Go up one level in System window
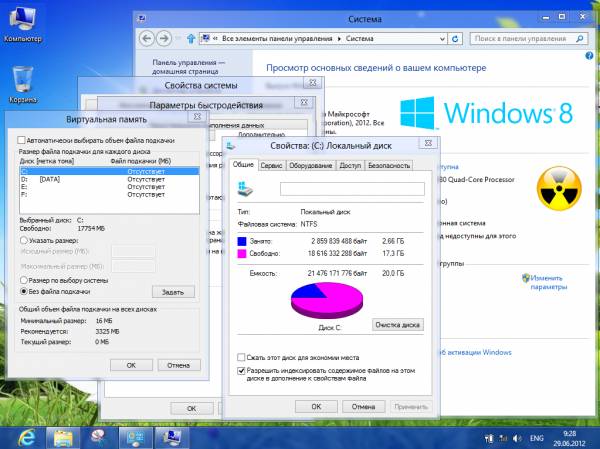Screen dimensions: 600x449 (191, 39)
